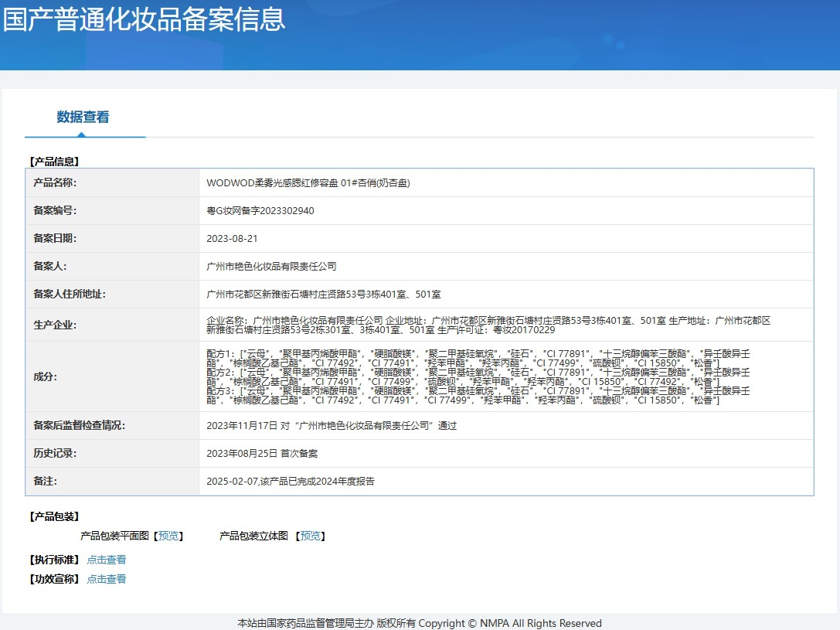
Task: Click the 历史记录 label cell
Action: [x=113, y=454]
